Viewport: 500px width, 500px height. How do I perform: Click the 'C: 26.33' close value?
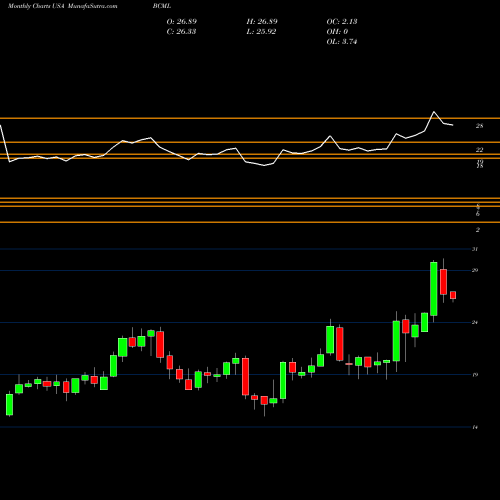(x=181, y=32)
